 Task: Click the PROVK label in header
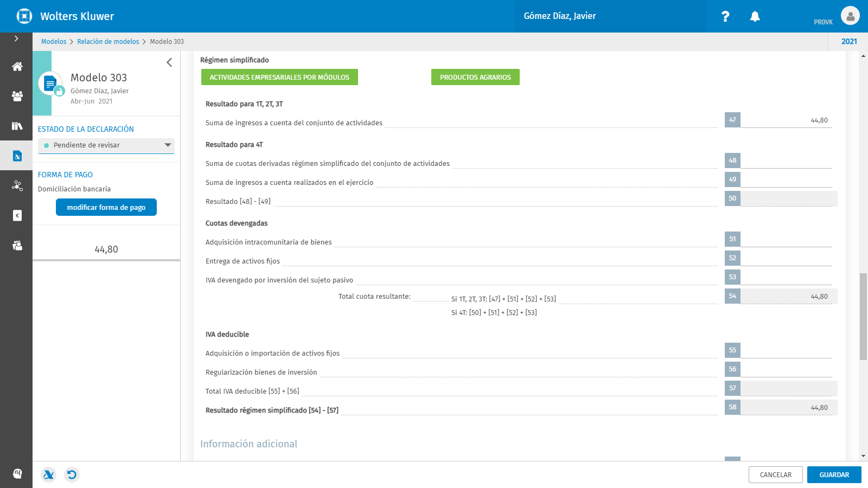pos(823,22)
